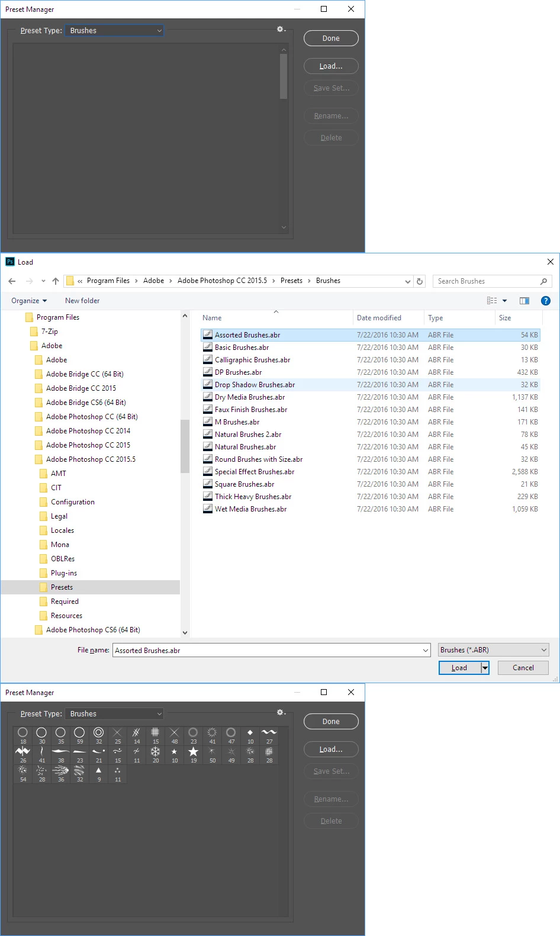The image size is (560, 936).
Task: Go up one folder level in Load dialog
Action: (56, 281)
